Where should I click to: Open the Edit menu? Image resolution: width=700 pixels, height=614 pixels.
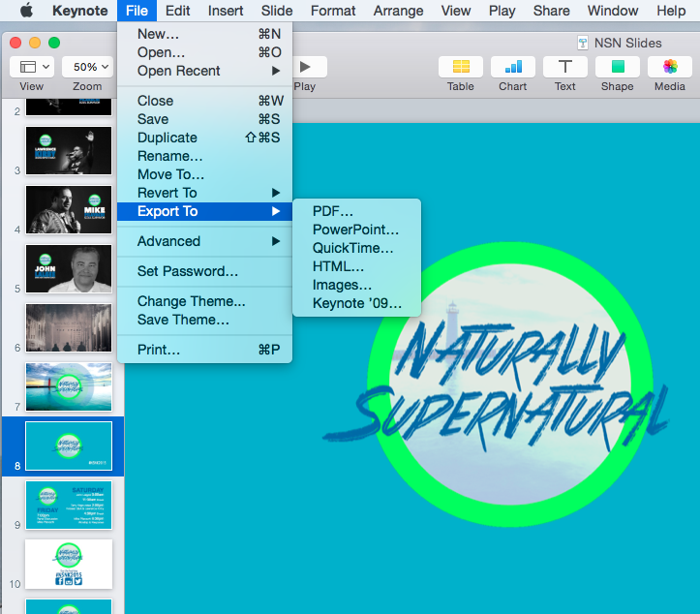click(x=178, y=11)
